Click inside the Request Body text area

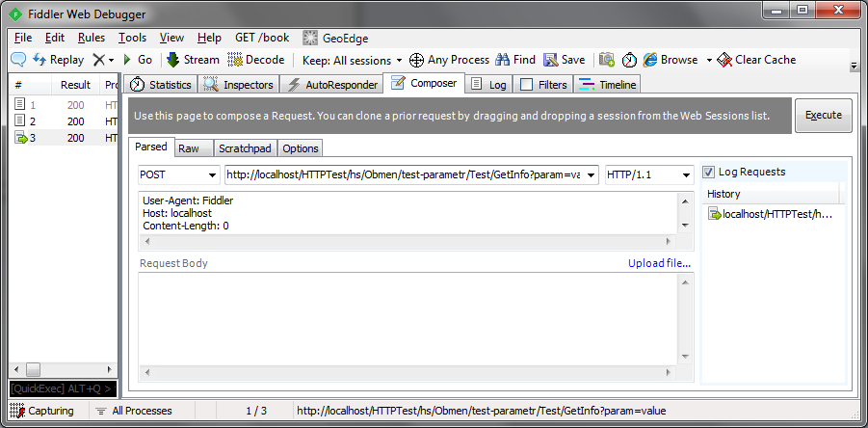(408, 319)
